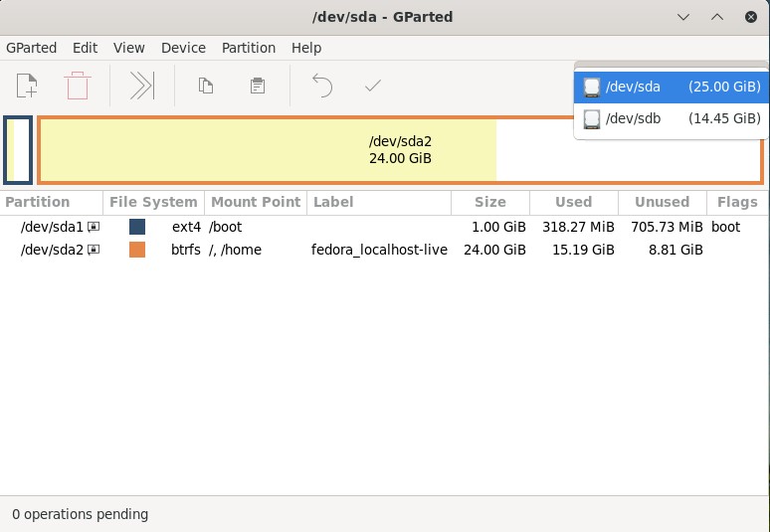Image resolution: width=770 pixels, height=532 pixels.
Task: Click the lock icon beside /dev/sda1
Action: pos(94,227)
